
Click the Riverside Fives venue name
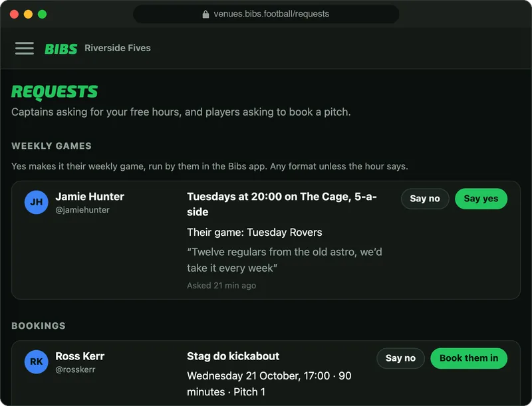coord(118,48)
